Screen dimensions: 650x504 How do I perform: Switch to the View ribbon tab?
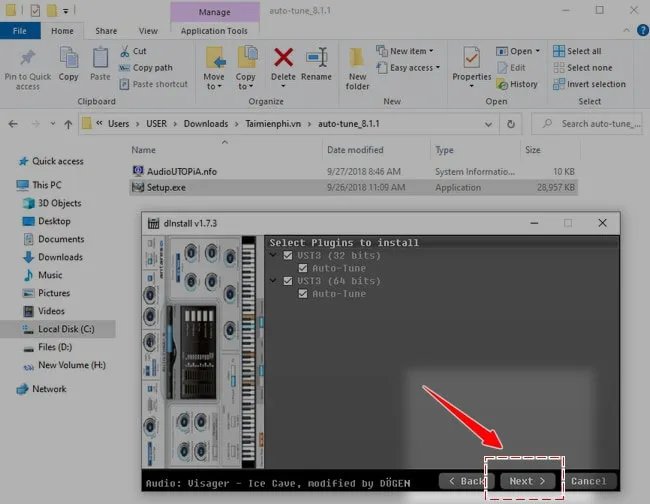coord(147,31)
